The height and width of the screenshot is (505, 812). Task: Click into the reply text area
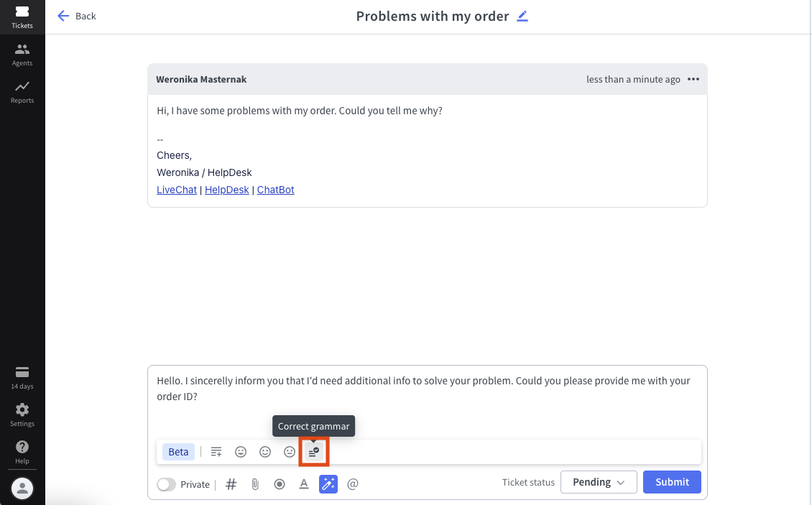click(x=428, y=389)
